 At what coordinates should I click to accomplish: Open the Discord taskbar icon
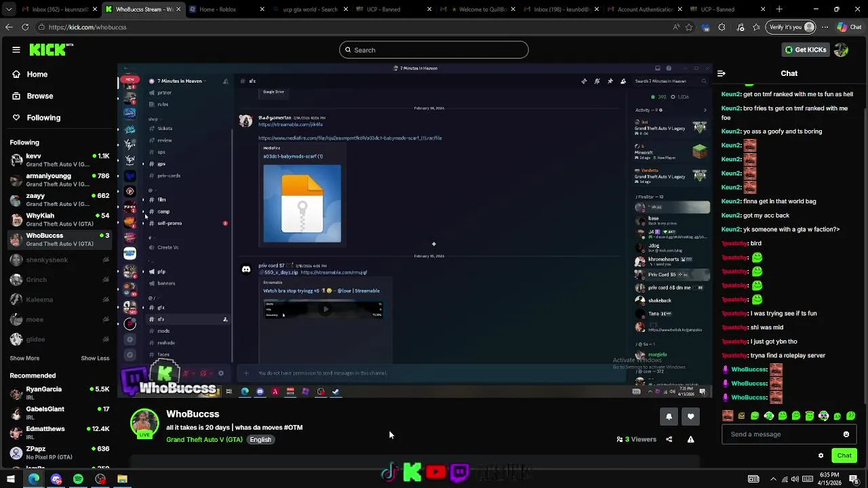(x=56, y=479)
